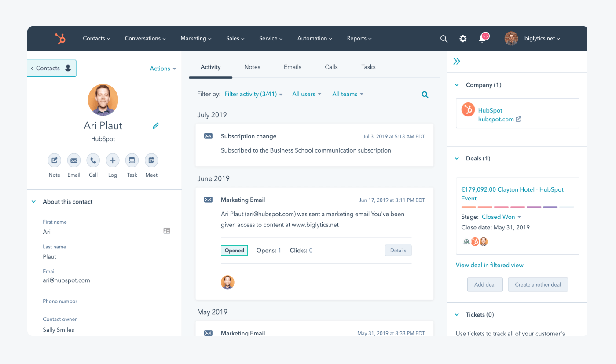616x364 pixels.
Task: Open the notifications bell with 55 badge
Action: pos(483,38)
